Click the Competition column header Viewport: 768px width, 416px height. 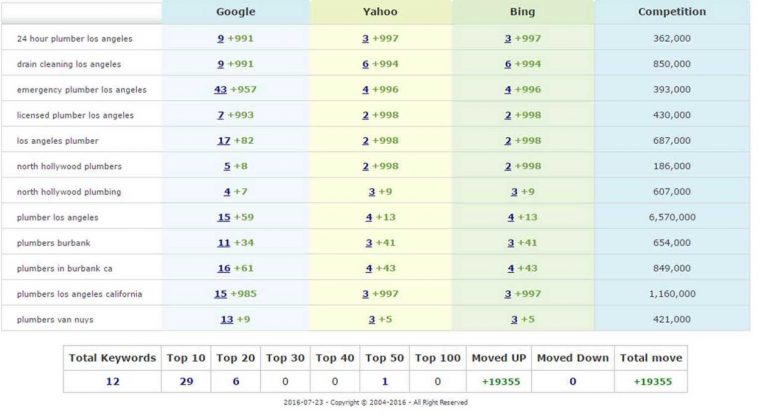[671, 12]
